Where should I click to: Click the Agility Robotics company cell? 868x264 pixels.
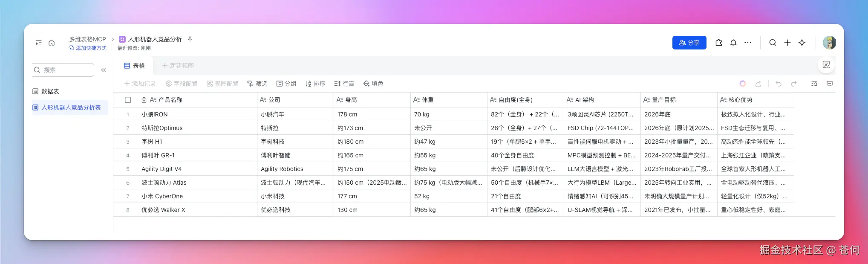pyautogui.click(x=295, y=169)
